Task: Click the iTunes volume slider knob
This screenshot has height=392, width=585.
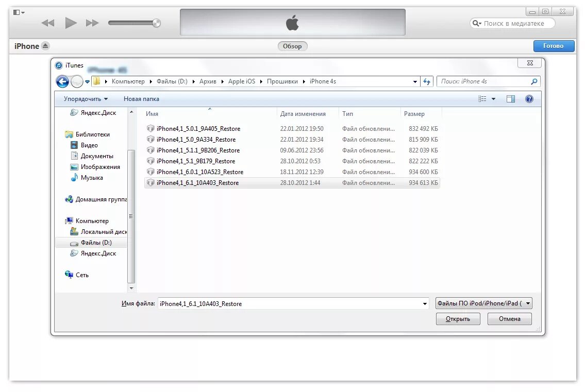Action: coord(156,23)
